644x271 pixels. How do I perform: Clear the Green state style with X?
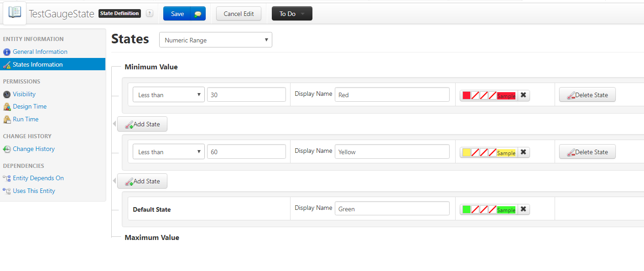click(x=524, y=209)
